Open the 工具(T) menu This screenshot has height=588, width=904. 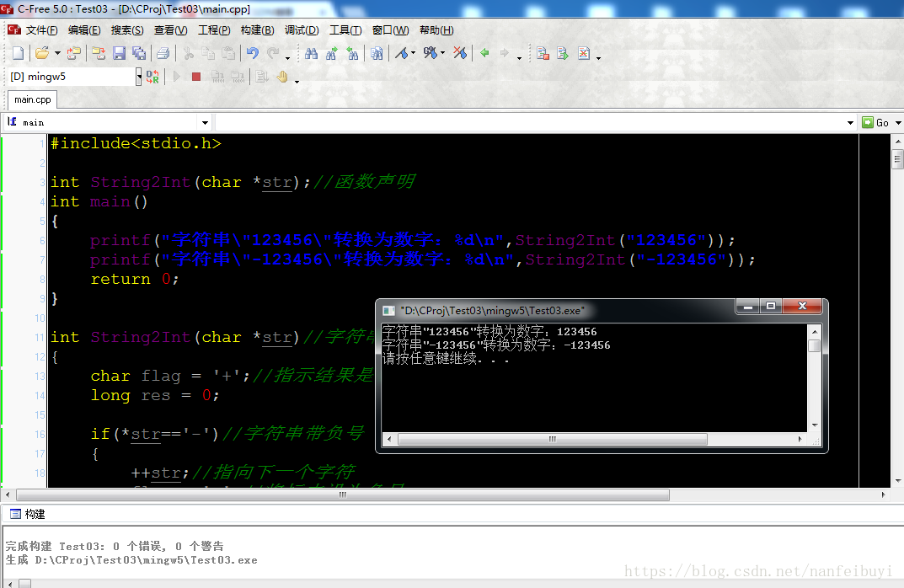click(x=345, y=30)
